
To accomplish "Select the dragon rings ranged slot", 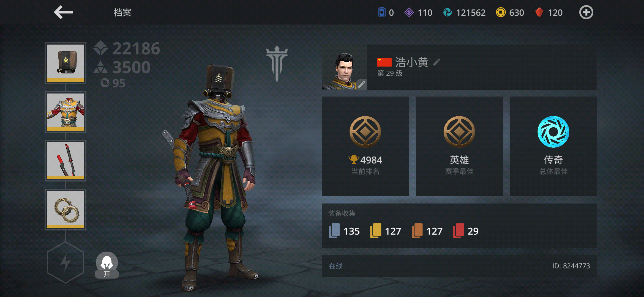I will pos(66,209).
